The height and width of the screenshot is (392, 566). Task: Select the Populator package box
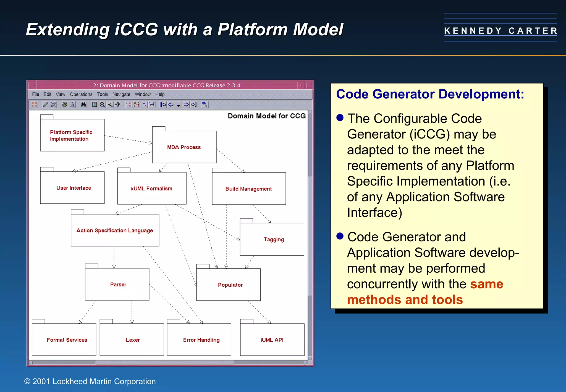(229, 285)
